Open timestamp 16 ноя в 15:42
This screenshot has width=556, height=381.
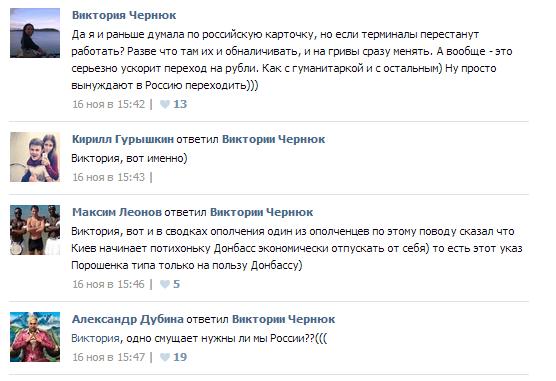pyautogui.click(x=109, y=104)
